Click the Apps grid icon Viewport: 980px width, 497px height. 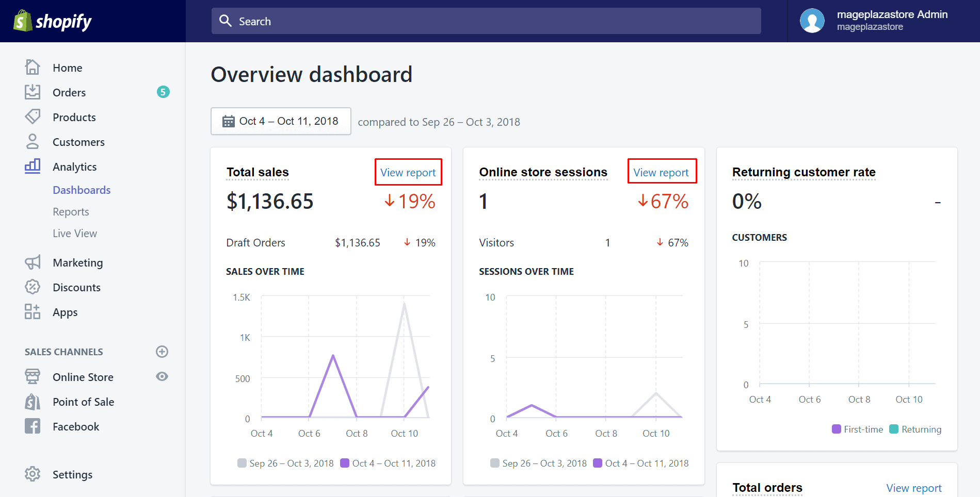click(x=33, y=312)
